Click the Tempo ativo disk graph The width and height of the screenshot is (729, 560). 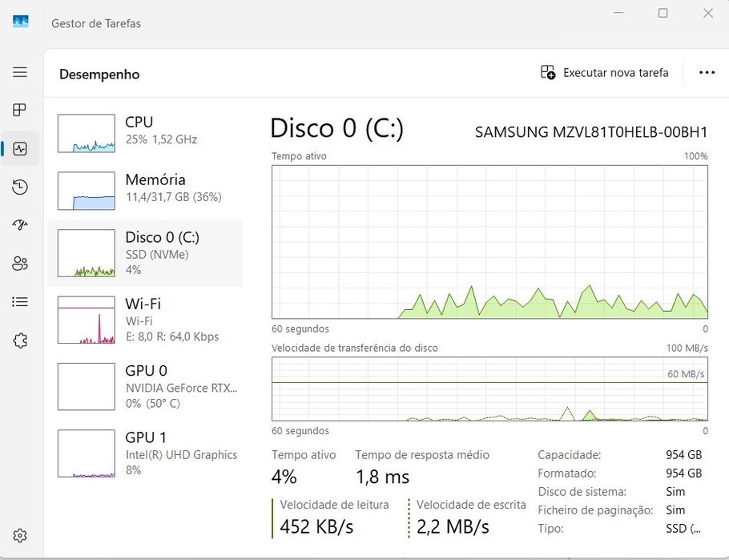click(489, 242)
